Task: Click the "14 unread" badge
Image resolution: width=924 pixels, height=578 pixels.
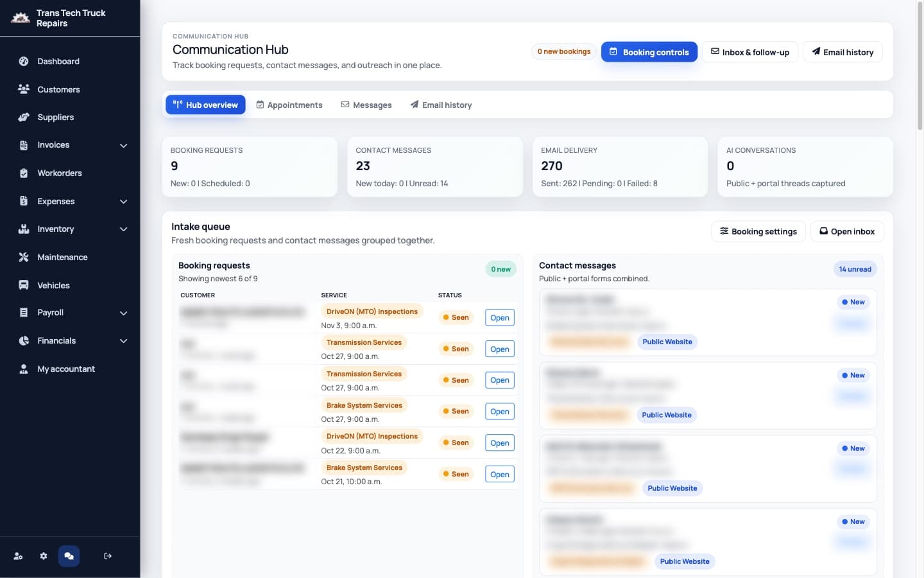Action: (x=855, y=269)
